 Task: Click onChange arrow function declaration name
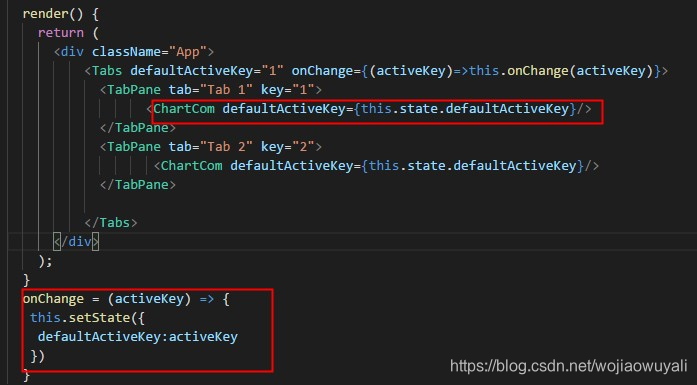coord(53,299)
